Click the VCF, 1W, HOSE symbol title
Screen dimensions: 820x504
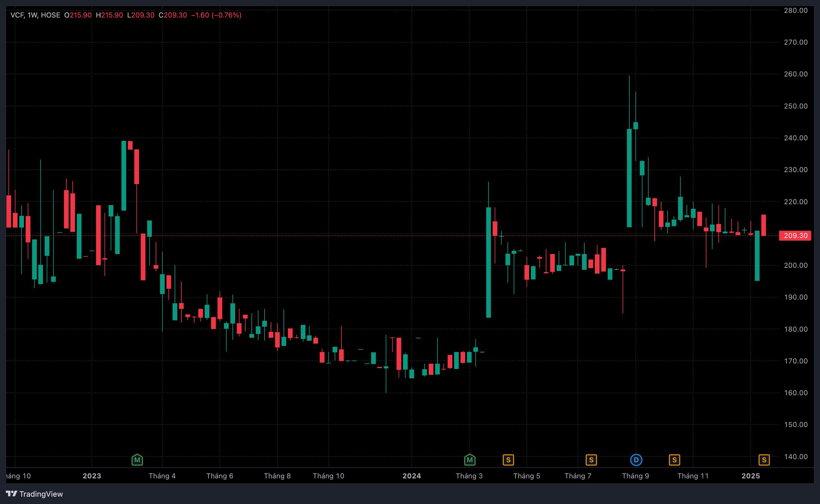[35, 15]
